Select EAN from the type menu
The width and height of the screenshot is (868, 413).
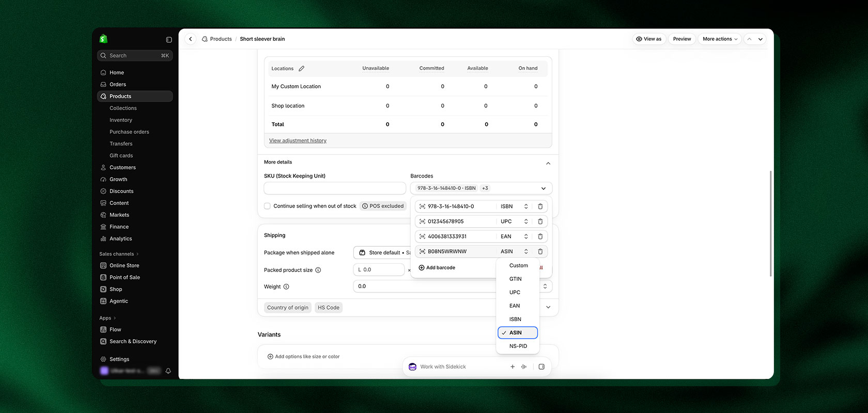518,306
